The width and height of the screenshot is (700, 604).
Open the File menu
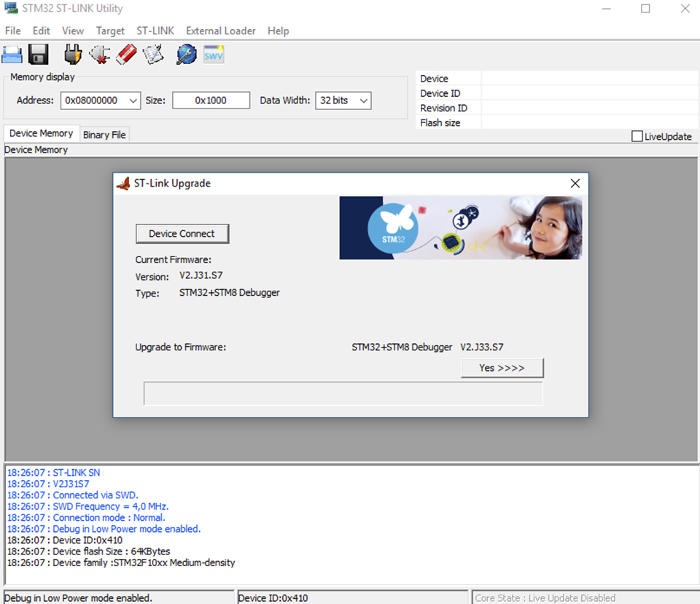click(12, 31)
